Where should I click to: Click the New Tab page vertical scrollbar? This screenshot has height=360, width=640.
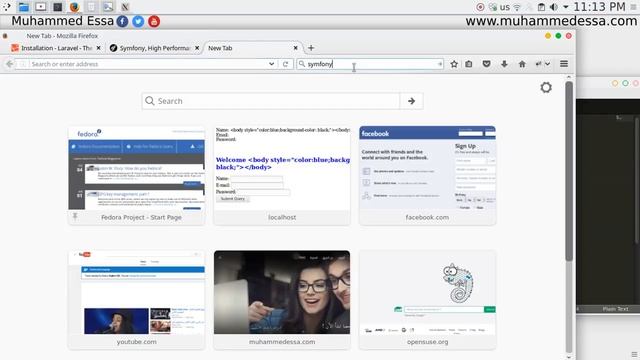[569, 171]
